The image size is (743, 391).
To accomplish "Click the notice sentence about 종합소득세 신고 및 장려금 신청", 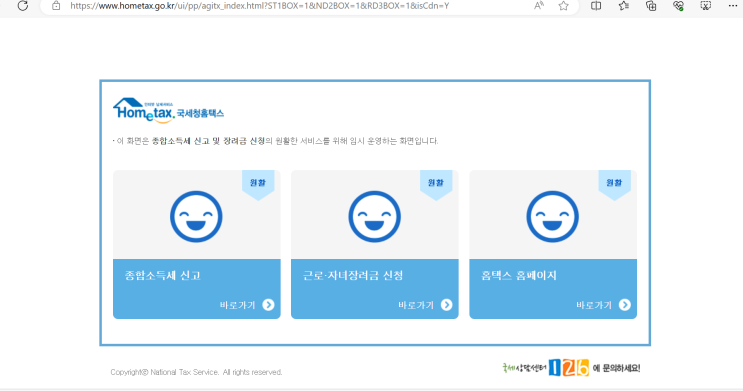I will tap(275, 141).
